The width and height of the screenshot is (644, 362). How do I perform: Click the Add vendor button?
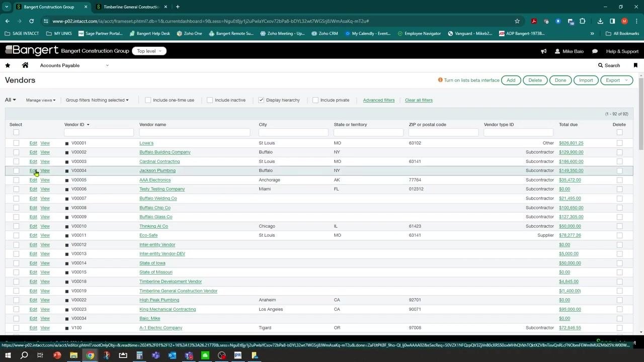coord(511,80)
